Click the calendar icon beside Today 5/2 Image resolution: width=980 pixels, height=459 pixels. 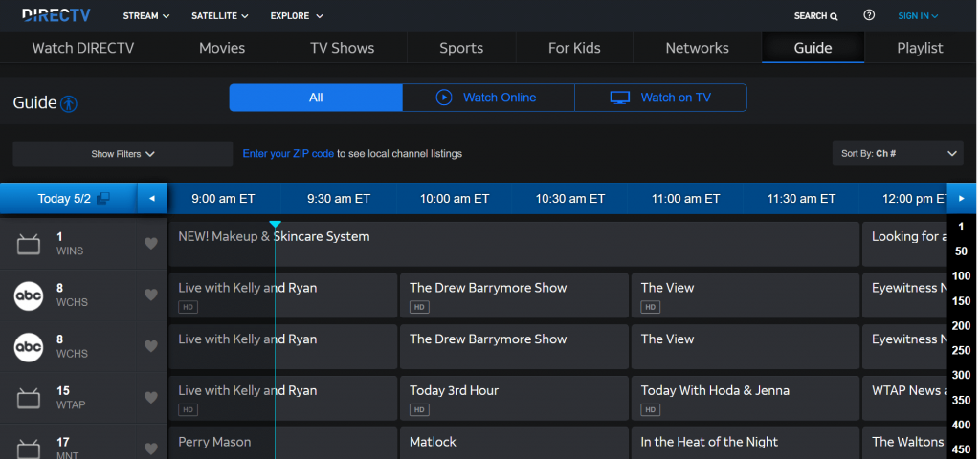pyautogui.click(x=103, y=199)
